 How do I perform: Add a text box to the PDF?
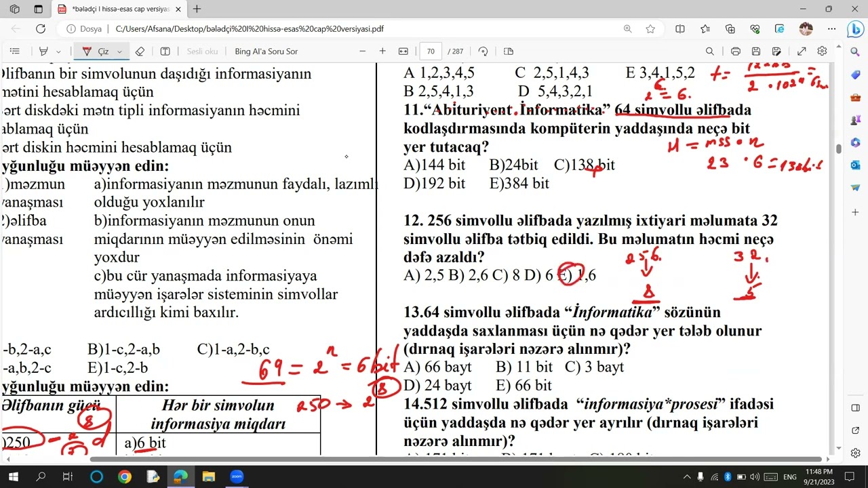click(x=165, y=51)
